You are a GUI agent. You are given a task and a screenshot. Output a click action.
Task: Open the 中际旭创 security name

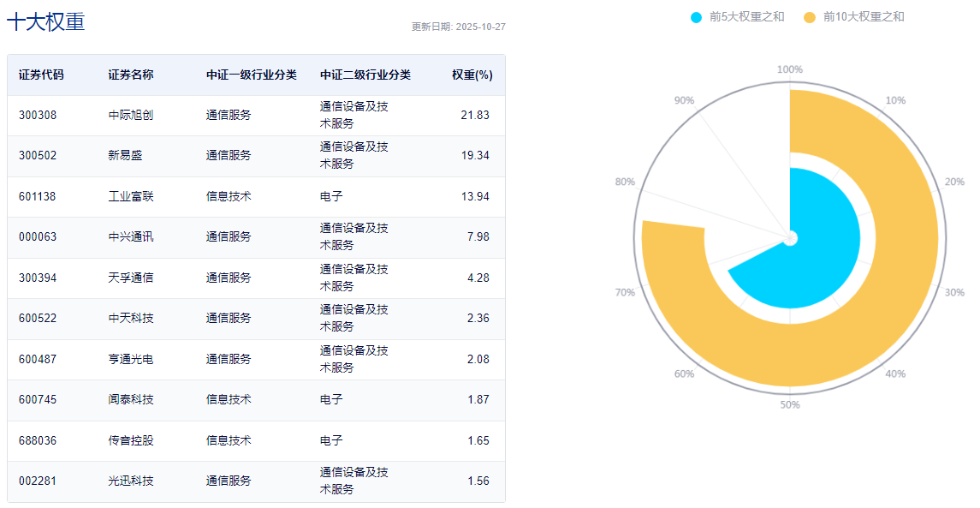click(131, 115)
